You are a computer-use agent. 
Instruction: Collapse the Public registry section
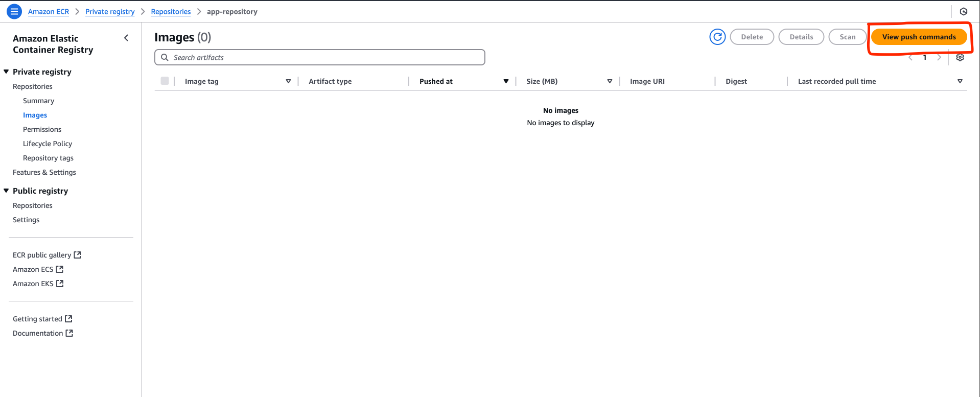coord(6,191)
